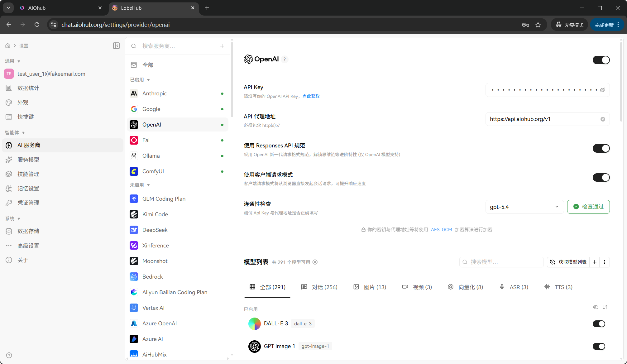The height and width of the screenshot is (364, 627).
Task: Bookmark this page with star icon
Action: point(538,25)
